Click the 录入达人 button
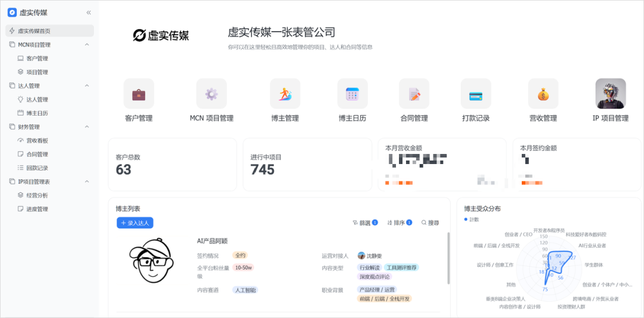This screenshot has width=644, height=318. (x=135, y=223)
